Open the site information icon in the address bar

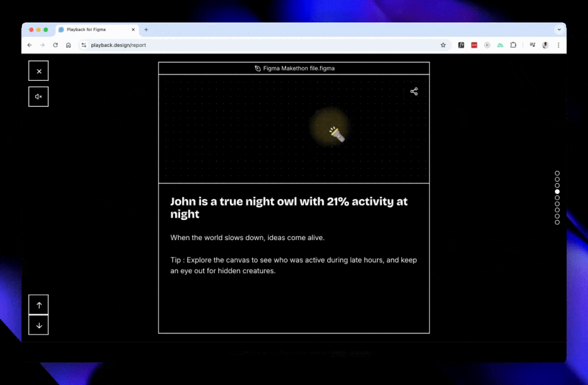pyautogui.click(x=84, y=45)
